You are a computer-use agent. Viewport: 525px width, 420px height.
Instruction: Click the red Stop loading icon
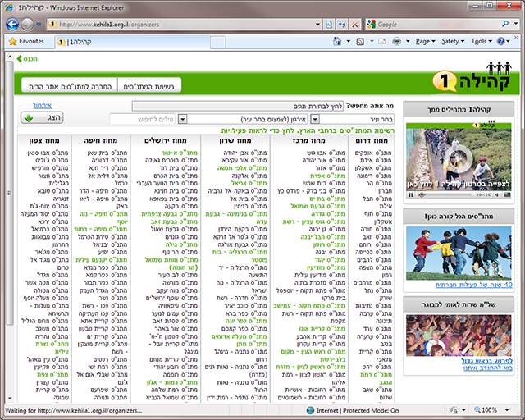[355, 25]
